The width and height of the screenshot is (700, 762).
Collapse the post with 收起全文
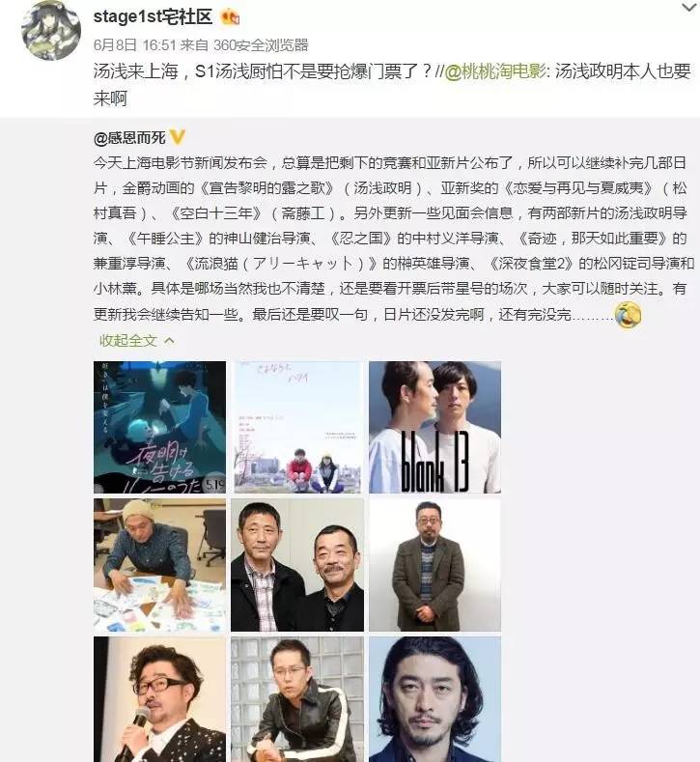click(x=128, y=341)
